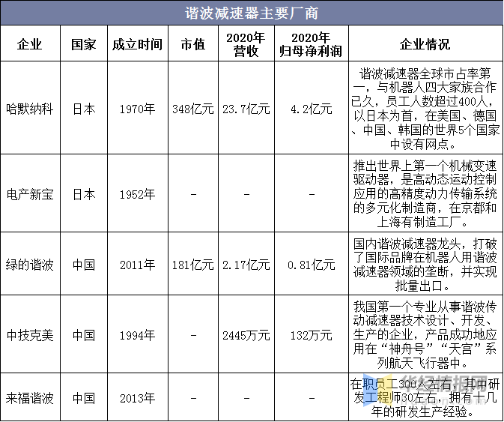Select the founding year 2011年

pyautogui.click(x=137, y=265)
